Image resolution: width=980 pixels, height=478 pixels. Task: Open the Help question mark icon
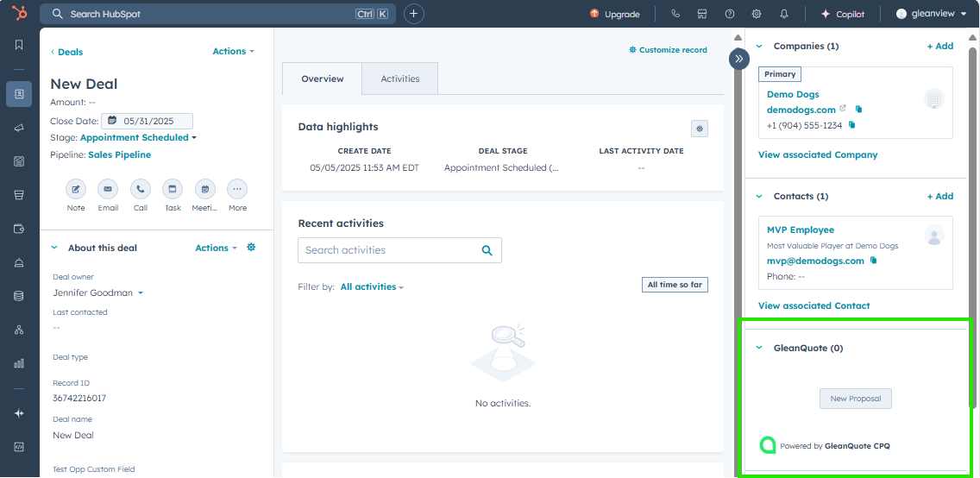pyautogui.click(x=729, y=14)
